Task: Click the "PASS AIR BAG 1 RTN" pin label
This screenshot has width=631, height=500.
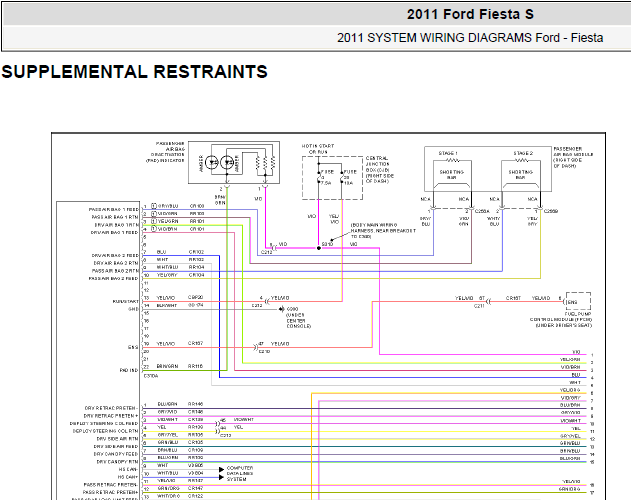Action: [115, 217]
